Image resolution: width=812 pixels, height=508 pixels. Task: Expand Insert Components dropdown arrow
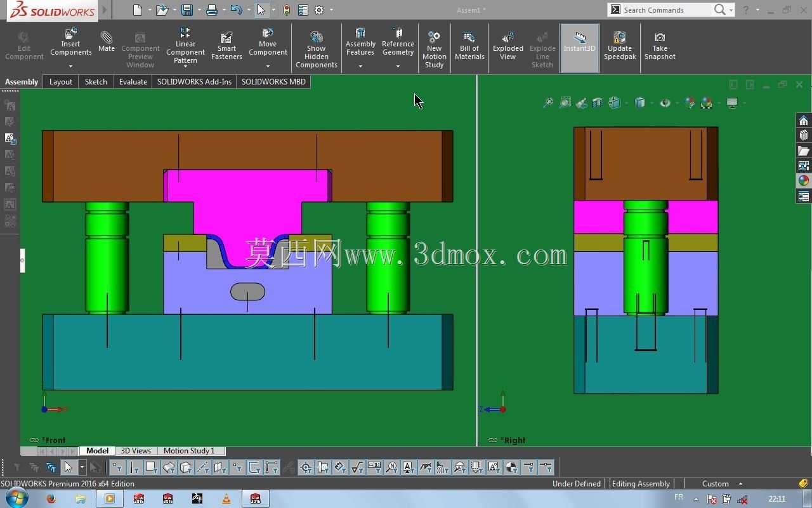pos(70,66)
